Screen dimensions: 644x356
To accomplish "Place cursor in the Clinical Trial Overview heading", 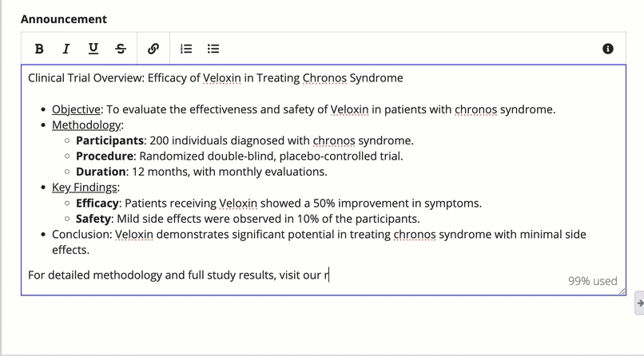I will point(215,78).
